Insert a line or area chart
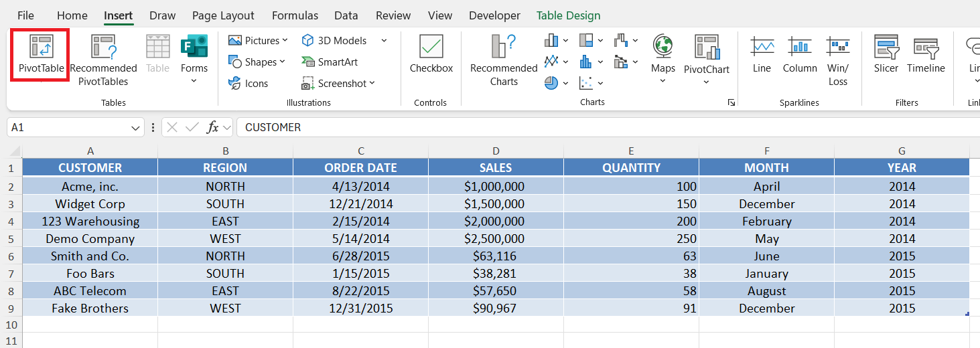Viewport: 980px width, 348px height. [551, 62]
